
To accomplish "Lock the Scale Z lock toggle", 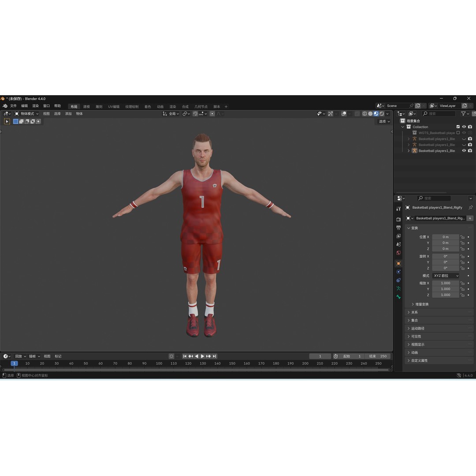I will 462,295.
